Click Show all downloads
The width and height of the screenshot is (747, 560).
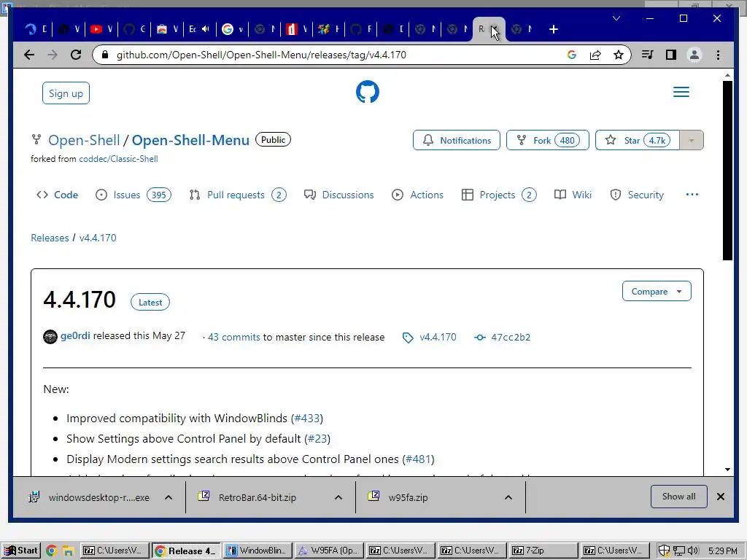pos(679,497)
